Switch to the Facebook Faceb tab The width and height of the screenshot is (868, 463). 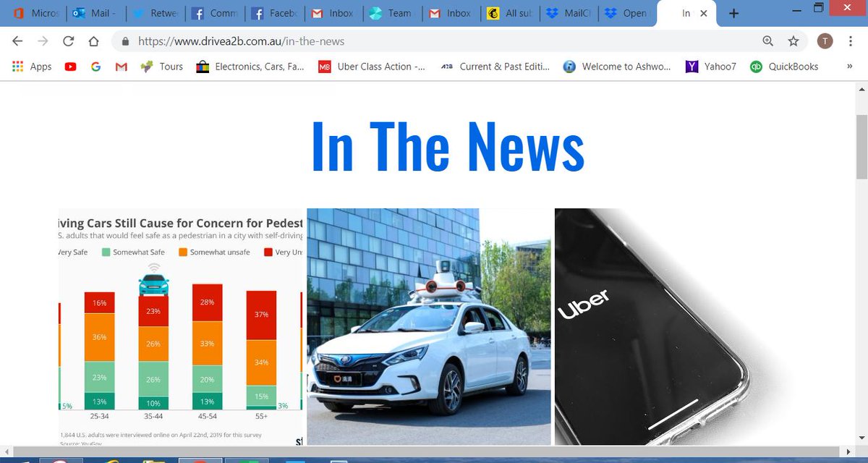(x=273, y=13)
